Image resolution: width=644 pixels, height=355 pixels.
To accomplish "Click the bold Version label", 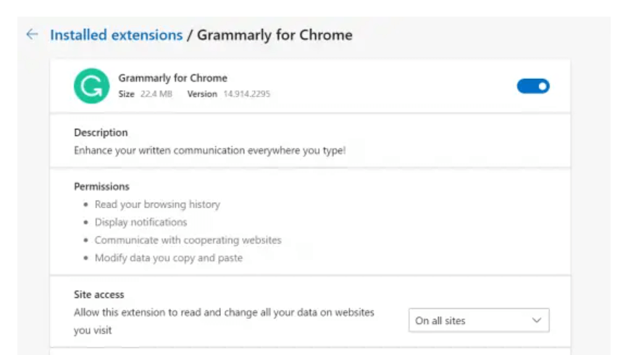I will point(202,94).
